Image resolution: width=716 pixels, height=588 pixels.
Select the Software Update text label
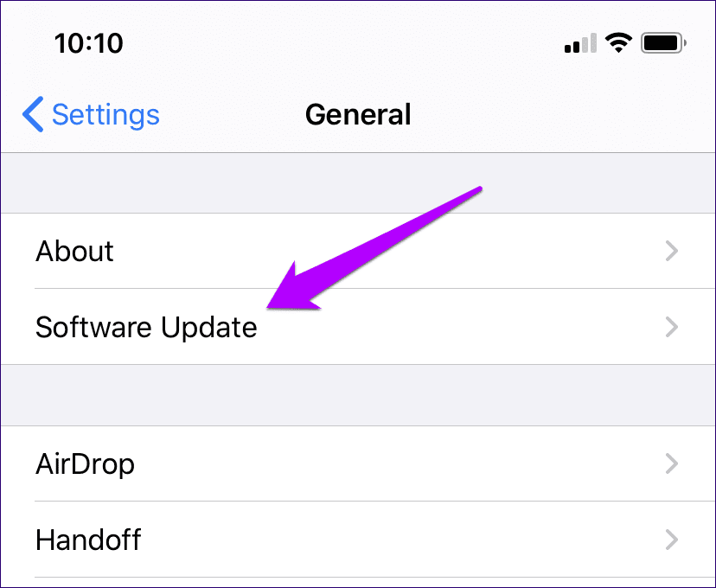click(146, 328)
